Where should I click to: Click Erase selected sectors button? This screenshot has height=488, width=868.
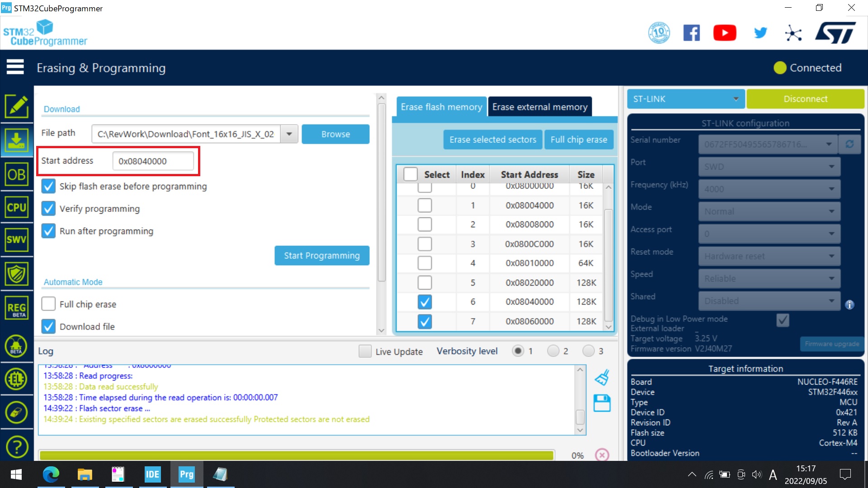click(493, 140)
